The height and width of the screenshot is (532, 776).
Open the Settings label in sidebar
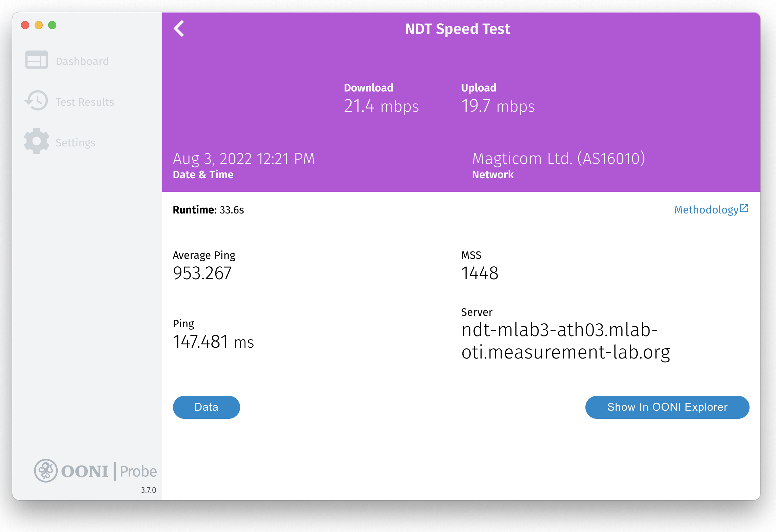pyautogui.click(x=75, y=143)
